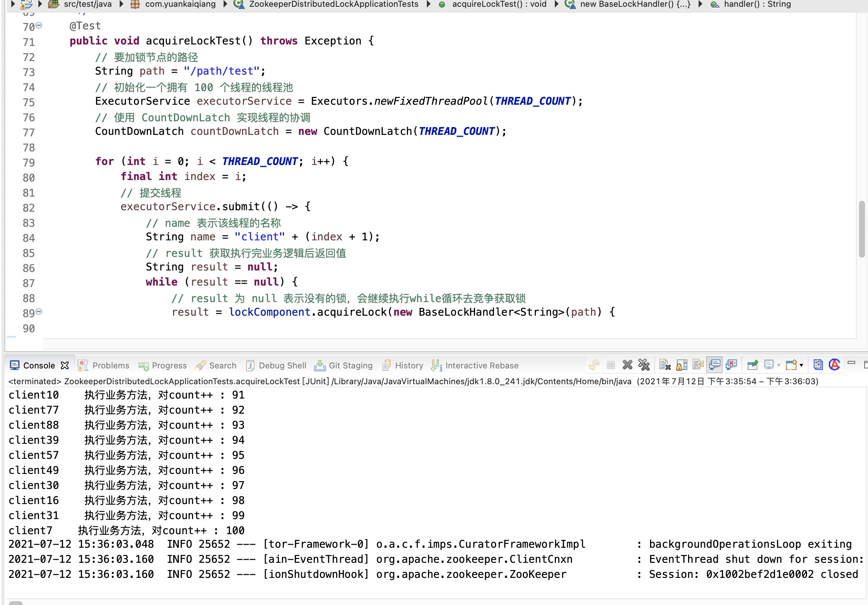Click the grayed Terminate square icon
868x605 pixels.
tap(611, 365)
